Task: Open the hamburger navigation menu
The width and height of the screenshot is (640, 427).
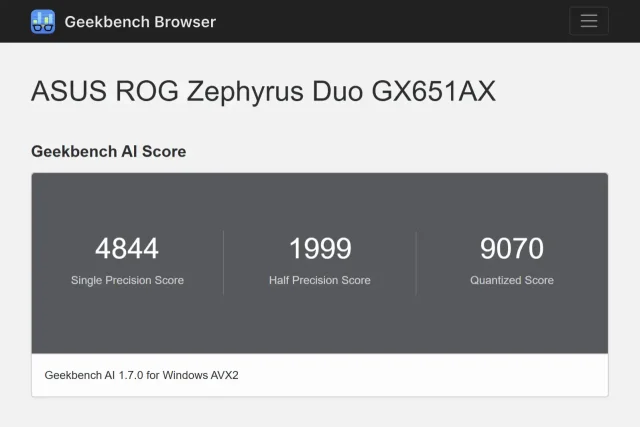Action: [589, 21]
